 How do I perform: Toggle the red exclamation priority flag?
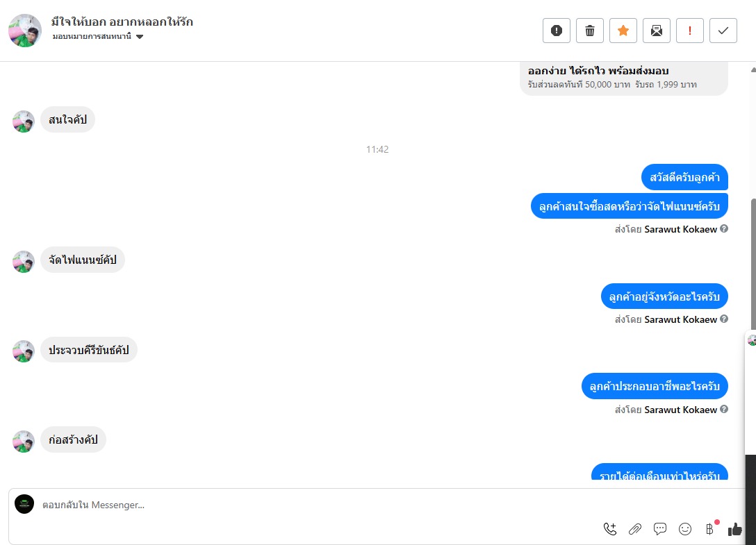(689, 31)
